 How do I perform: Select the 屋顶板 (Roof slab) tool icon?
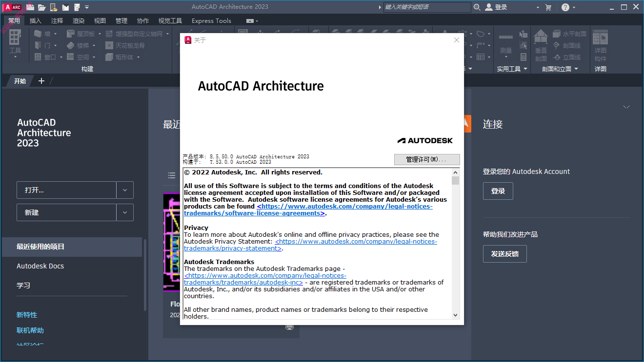(x=71, y=34)
